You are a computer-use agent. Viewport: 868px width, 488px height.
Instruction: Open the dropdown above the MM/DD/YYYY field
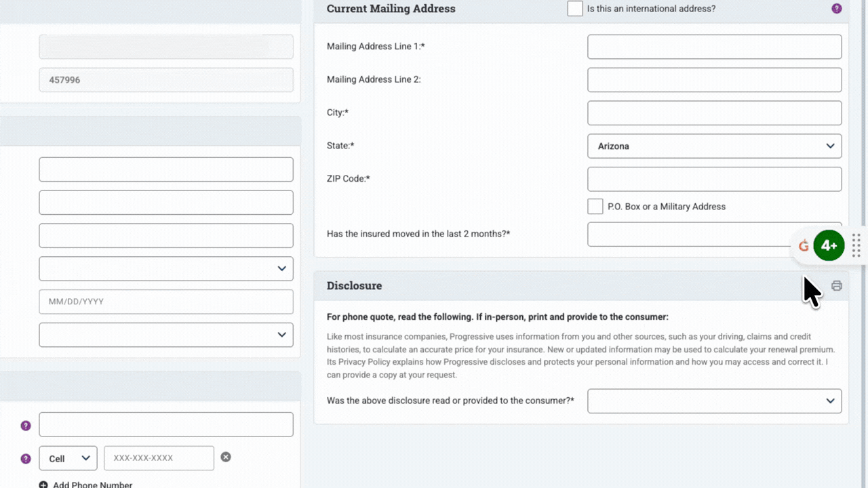tap(166, 269)
